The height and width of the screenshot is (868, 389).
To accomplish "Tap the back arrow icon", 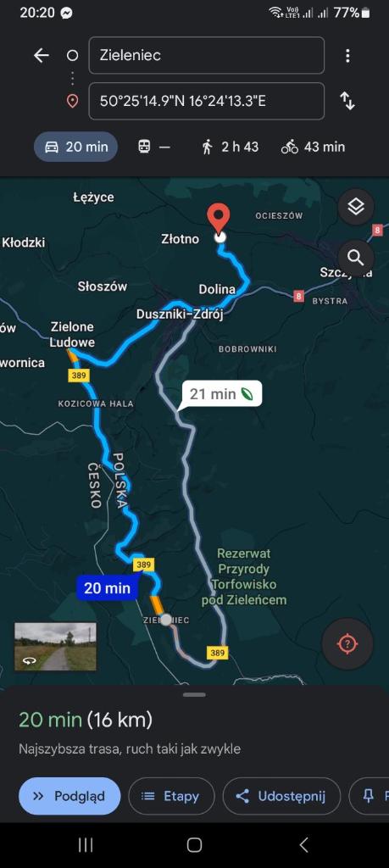I will 41,55.
